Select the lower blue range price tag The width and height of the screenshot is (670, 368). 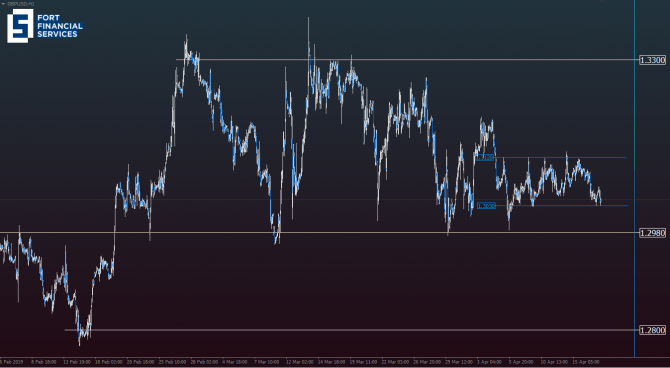click(486, 206)
